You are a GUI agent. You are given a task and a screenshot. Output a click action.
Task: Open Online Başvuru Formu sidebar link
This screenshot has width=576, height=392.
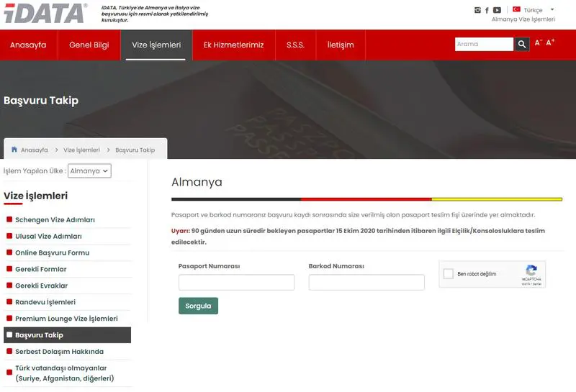52,253
